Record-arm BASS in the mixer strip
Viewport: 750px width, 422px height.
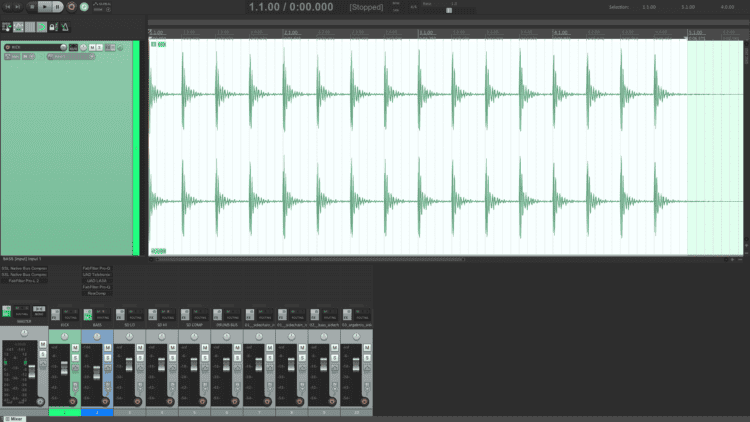tap(105, 401)
